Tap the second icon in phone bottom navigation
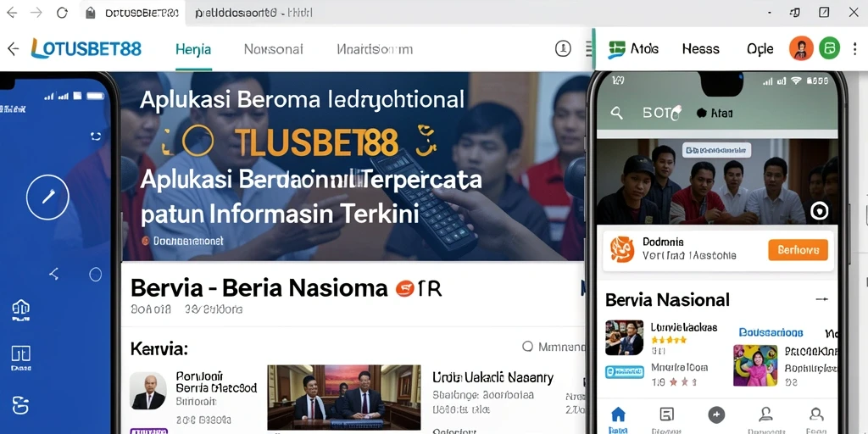868x434 pixels. [667, 414]
